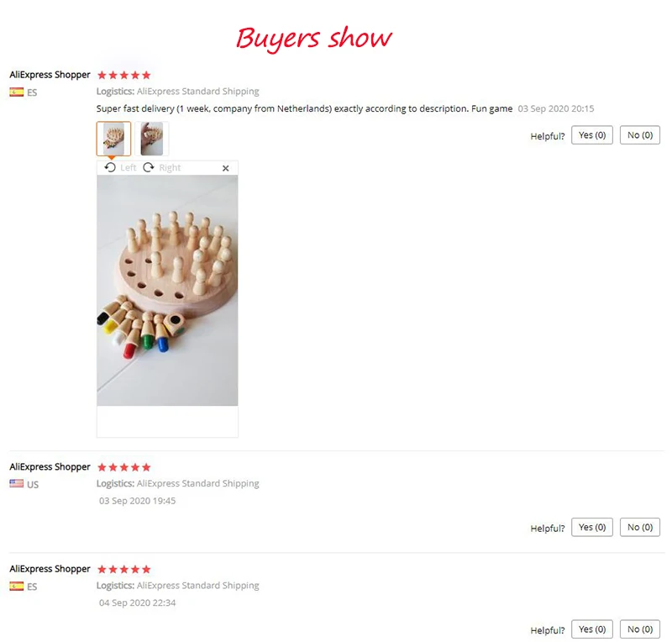Screen dimensions: 672x642
Task: Vote No on the US shopper review
Action: pyautogui.click(x=640, y=528)
